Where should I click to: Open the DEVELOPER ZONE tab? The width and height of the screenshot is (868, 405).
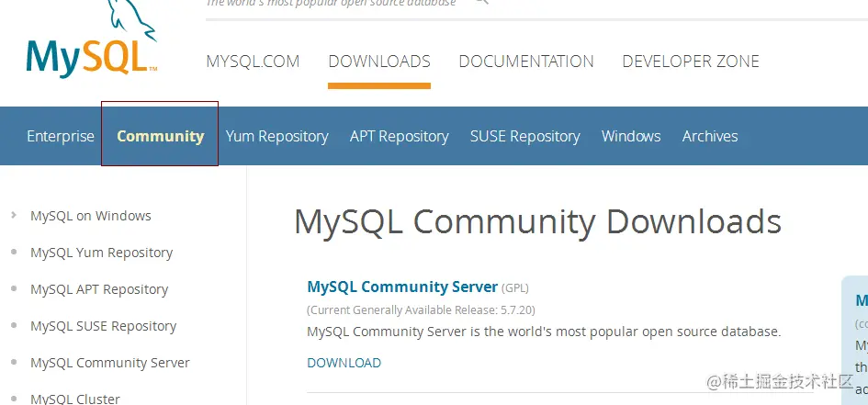(691, 61)
